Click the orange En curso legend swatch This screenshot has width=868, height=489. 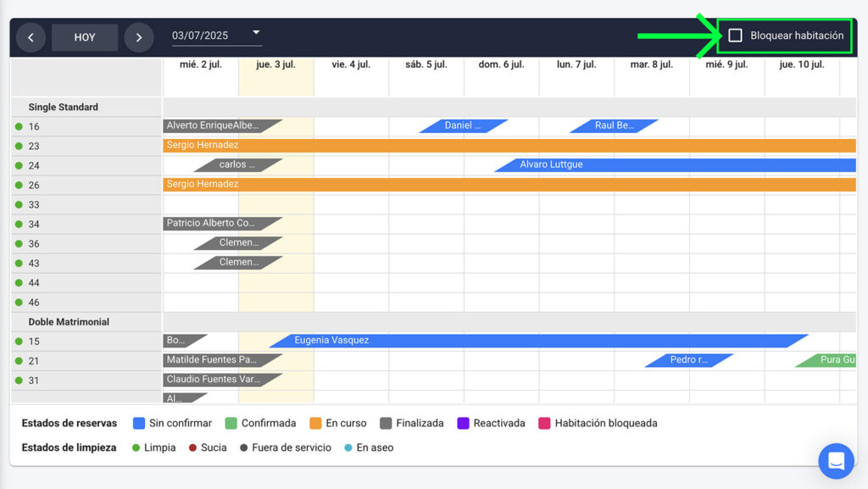click(x=315, y=423)
